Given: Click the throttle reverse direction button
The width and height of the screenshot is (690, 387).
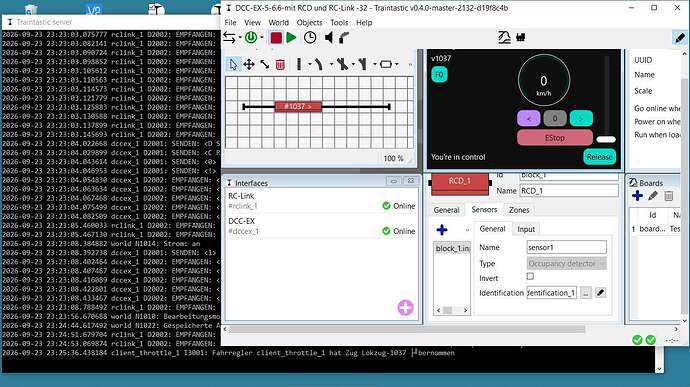Looking at the screenshot, I should (529, 118).
